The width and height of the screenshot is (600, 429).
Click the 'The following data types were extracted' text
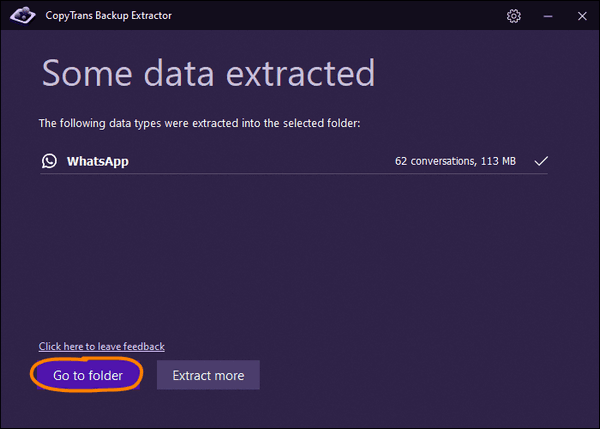tap(139, 123)
